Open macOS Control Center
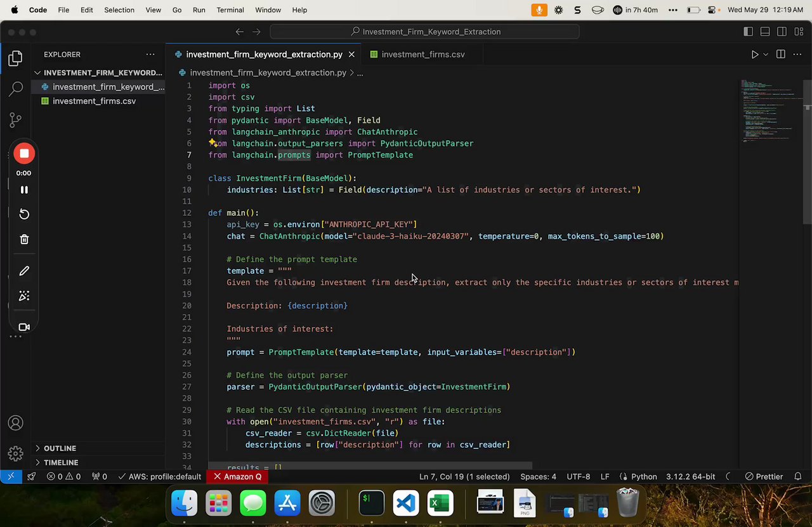 [x=712, y=10]
